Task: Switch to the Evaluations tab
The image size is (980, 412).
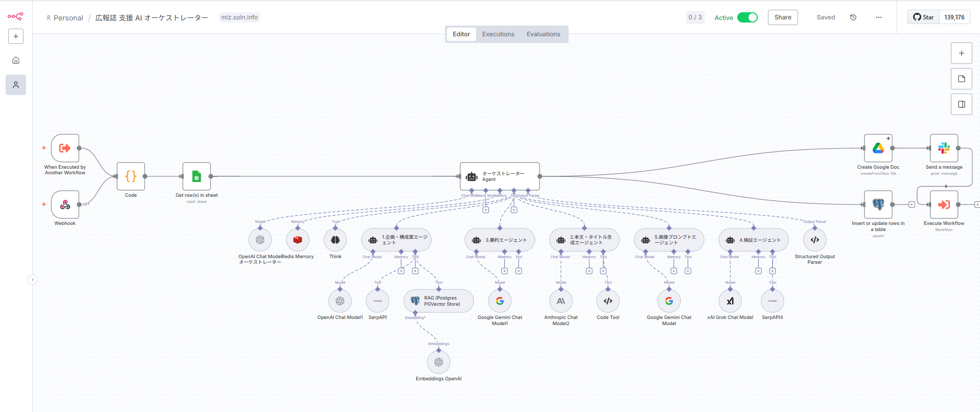Action: [543, 34]
